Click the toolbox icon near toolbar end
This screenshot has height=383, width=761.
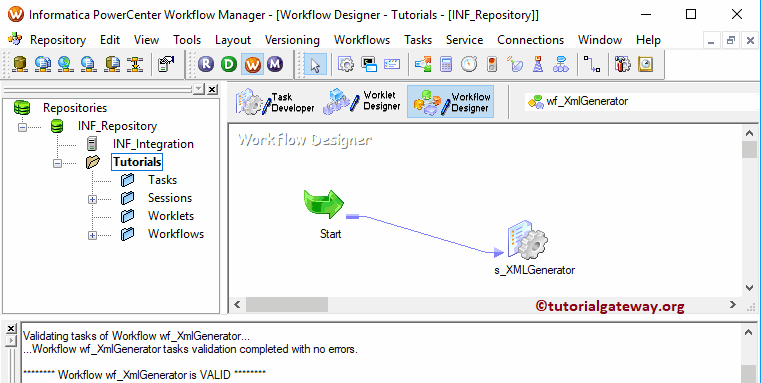click(x=622, y=65)
